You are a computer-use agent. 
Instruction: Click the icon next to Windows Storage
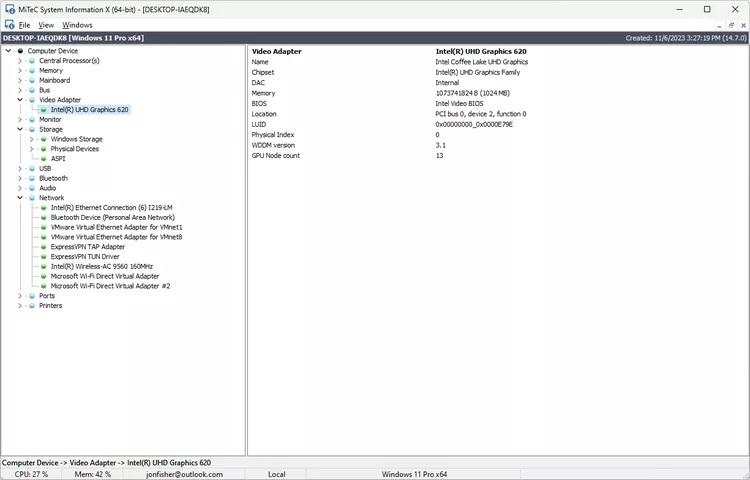[x=43, y=139]
